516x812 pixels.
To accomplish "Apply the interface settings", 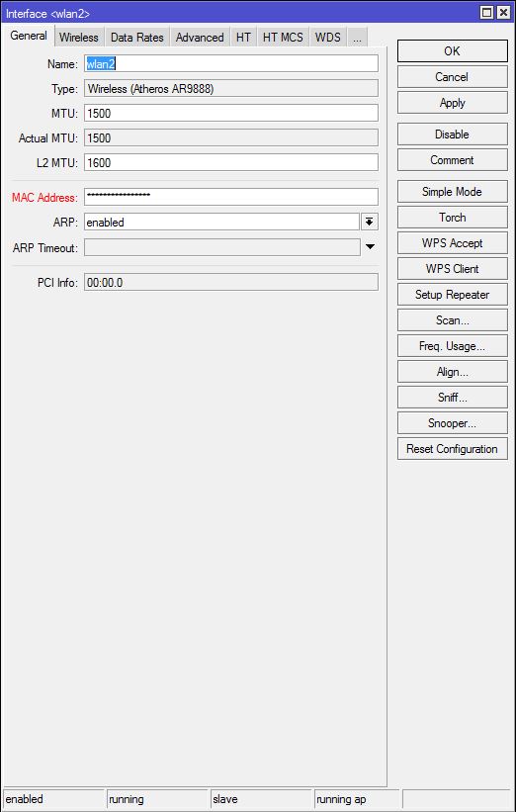I will [452, 103].
